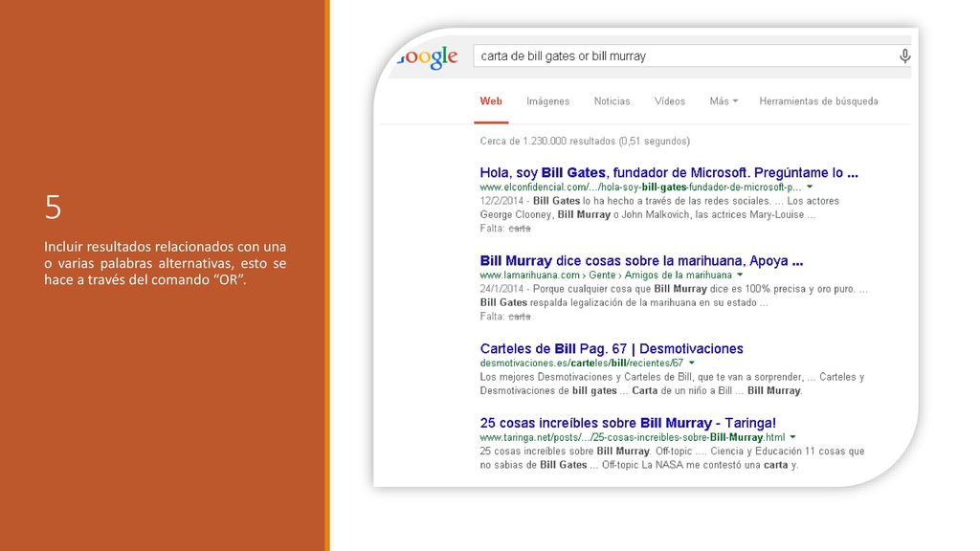Image resolution: width=980 pixels, height=551 pixels.
Task: Open the Noticias tab
Action: 612,101
